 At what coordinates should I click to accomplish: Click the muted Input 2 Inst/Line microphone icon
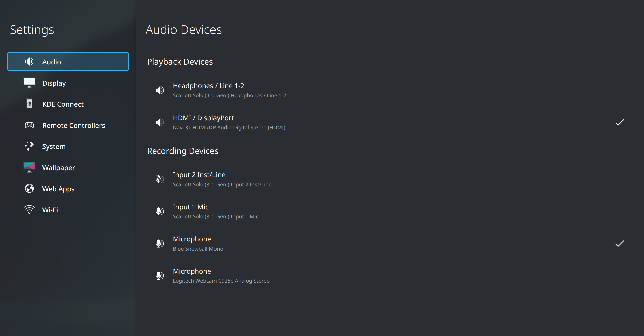[x=160, y=179]
